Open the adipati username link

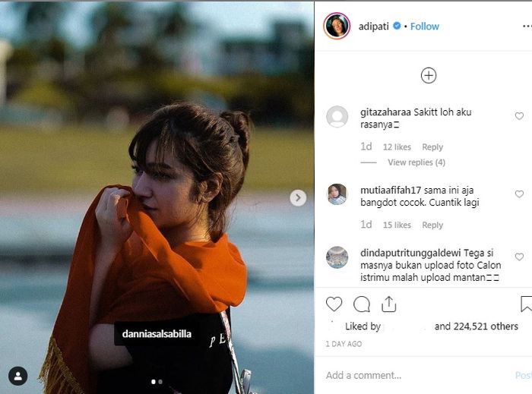(x=372, y=26)
